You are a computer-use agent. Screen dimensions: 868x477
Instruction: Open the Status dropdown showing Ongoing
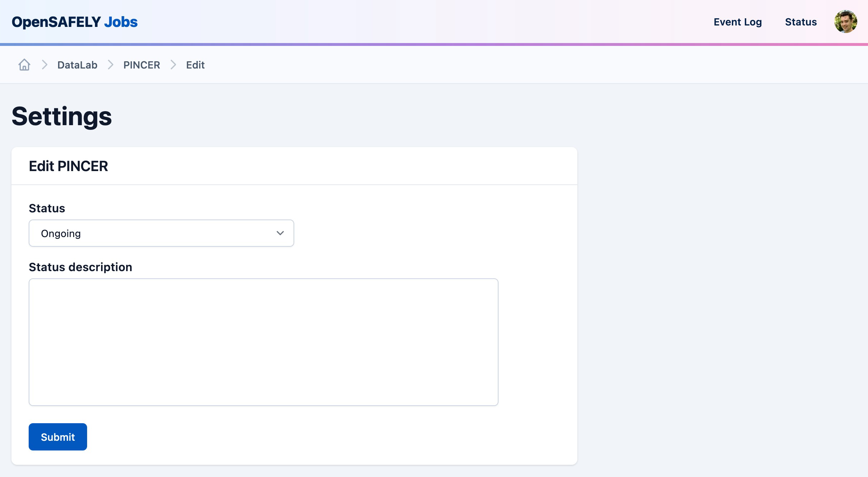pyautogui.click(x=161, y=233)
